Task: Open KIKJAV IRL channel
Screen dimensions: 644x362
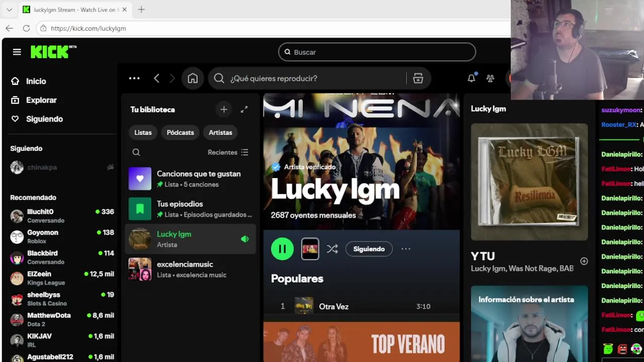Action: (x=62, y=339)
